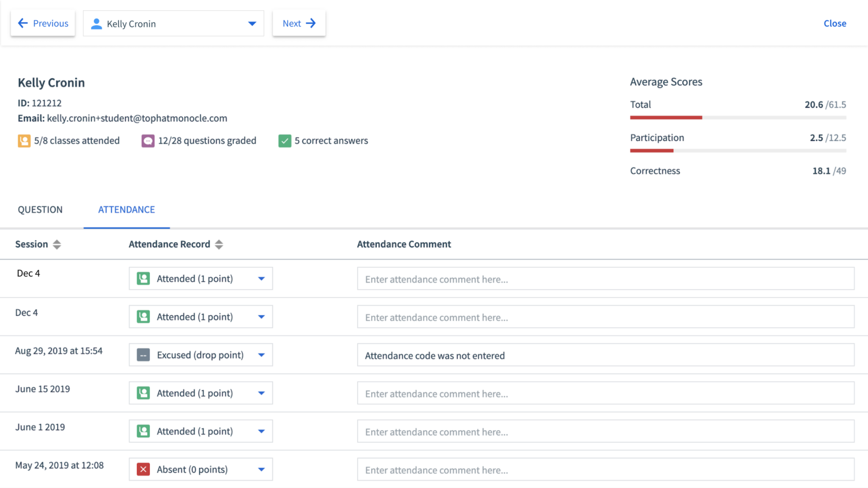
Task: Go to the Previous student
Action: point(43,23)
